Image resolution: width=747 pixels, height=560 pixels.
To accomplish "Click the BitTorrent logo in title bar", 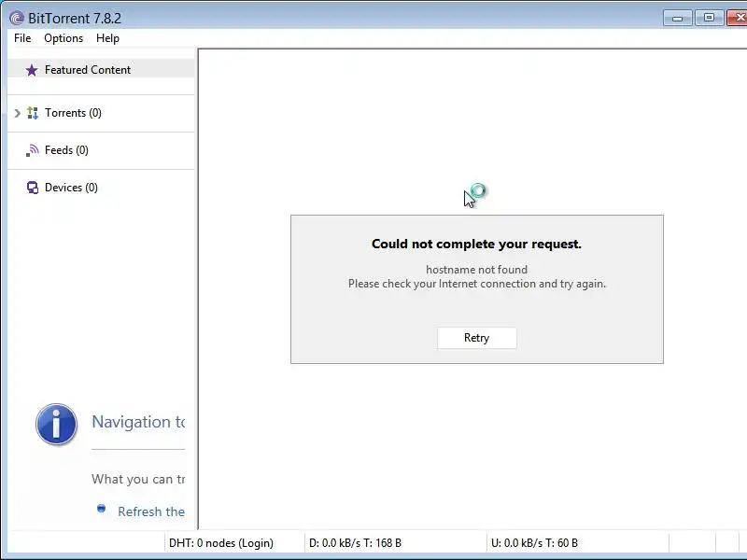I will 17,18.
